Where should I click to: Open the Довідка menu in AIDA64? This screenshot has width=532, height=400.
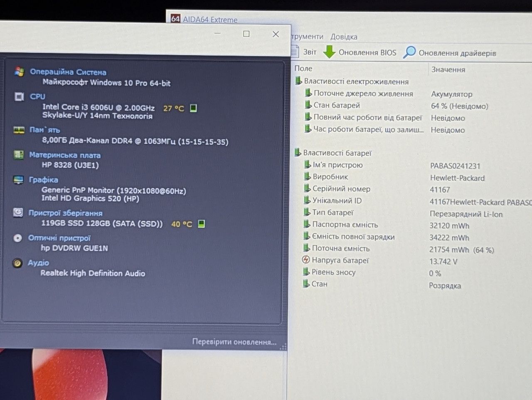click(344, 37)
